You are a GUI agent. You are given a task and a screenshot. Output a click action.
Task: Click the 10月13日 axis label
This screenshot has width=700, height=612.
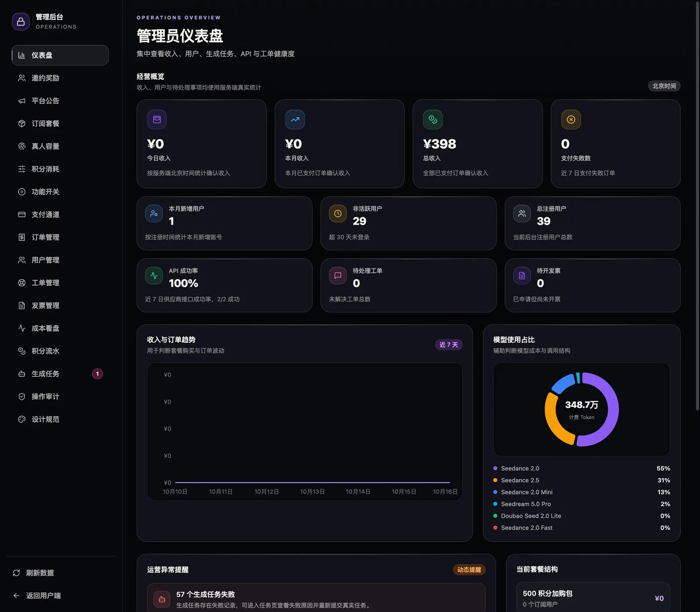312,492
